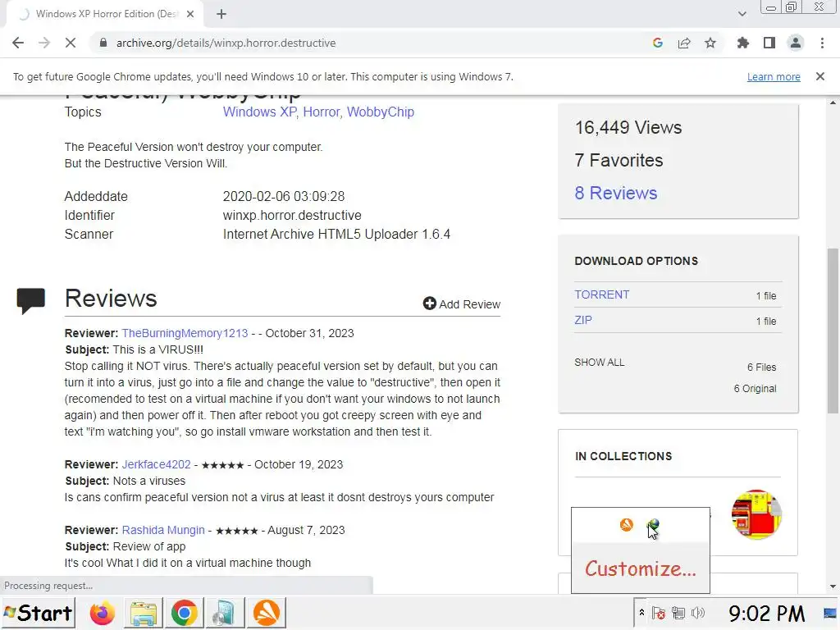Click the scrollbar down arrow

[833, 587]
